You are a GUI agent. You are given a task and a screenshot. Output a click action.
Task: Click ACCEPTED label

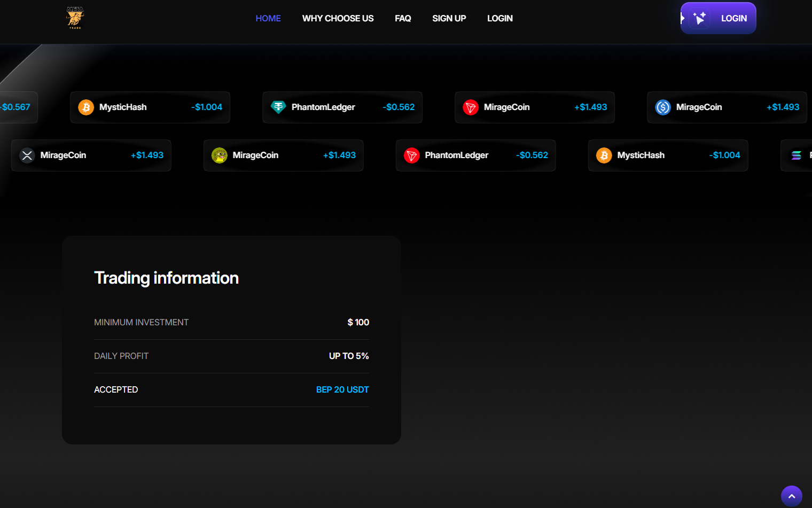116,389
